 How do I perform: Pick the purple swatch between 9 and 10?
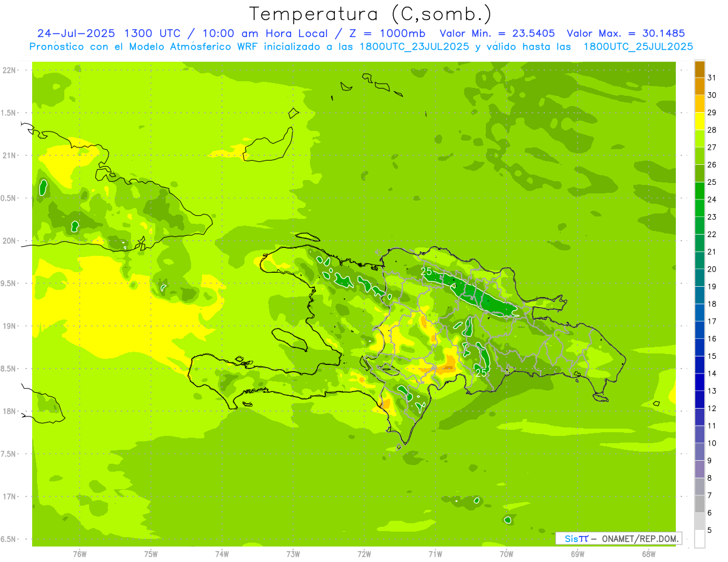point(699,452)
